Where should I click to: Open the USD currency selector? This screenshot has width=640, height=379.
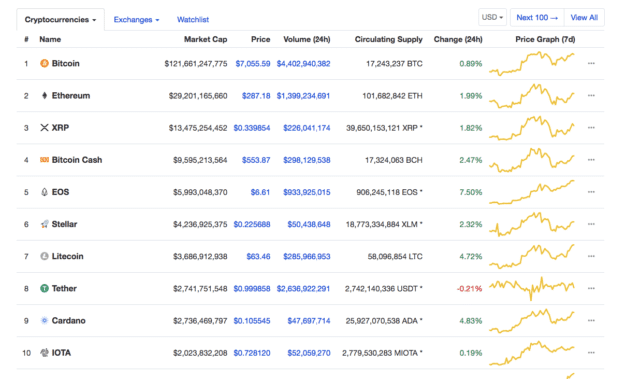pos(492,18)
